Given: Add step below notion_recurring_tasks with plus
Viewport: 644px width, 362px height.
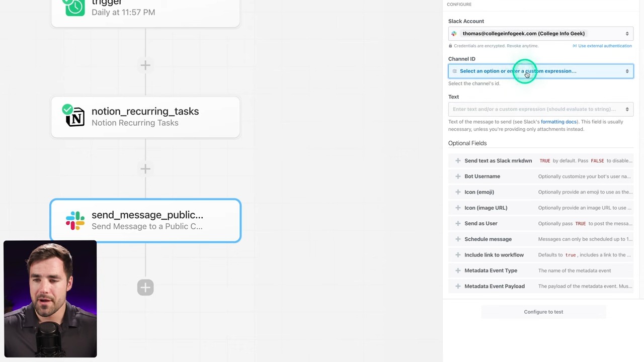Looking at the screenshot, I should [x=145, y=169].
